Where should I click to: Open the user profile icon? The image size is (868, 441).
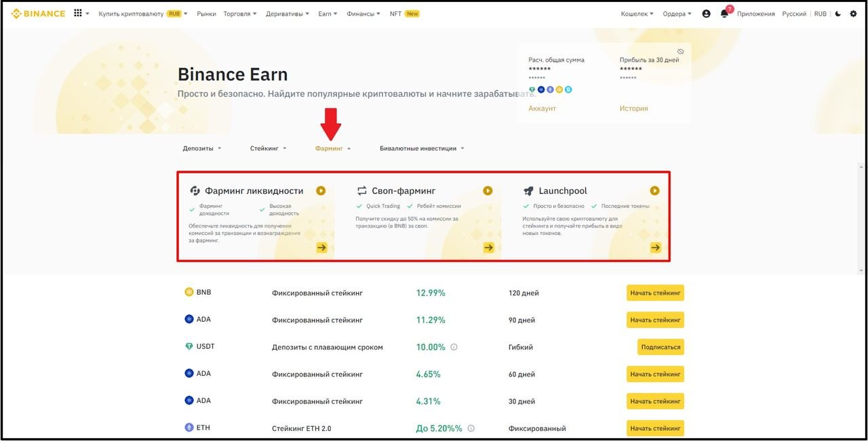706,14
